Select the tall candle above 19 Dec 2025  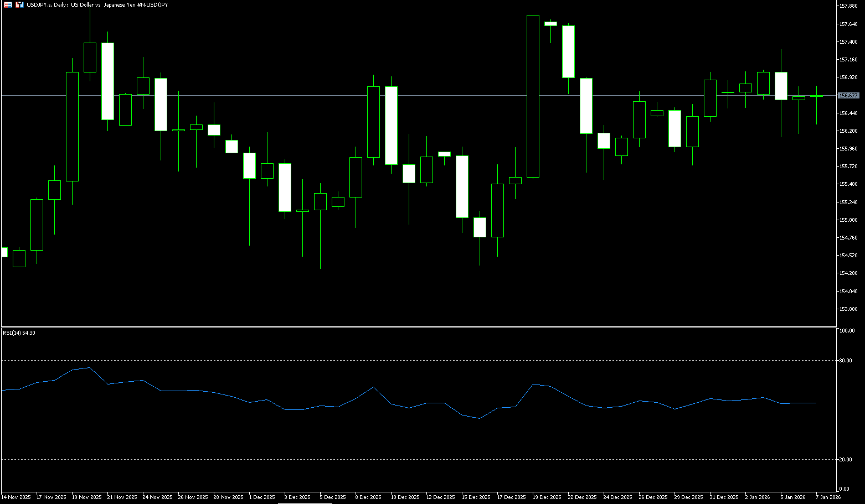533,96
